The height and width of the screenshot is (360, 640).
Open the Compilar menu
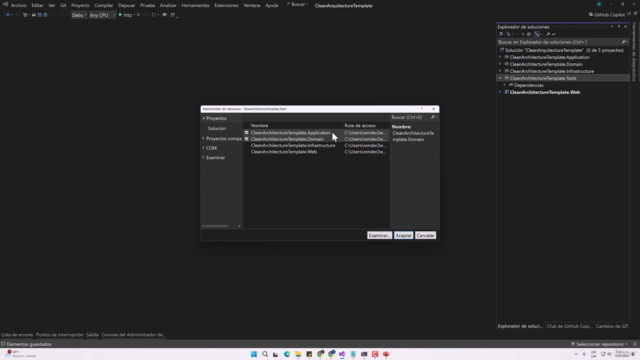104,6
